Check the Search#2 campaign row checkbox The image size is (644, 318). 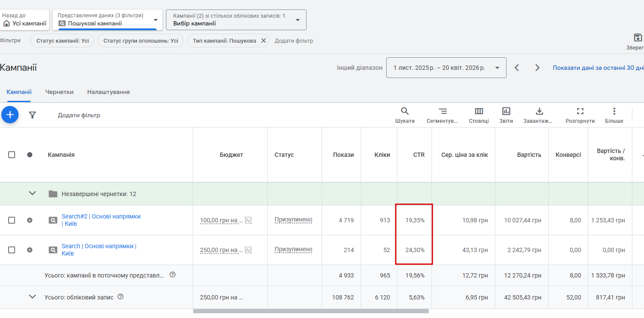(12, 220)
